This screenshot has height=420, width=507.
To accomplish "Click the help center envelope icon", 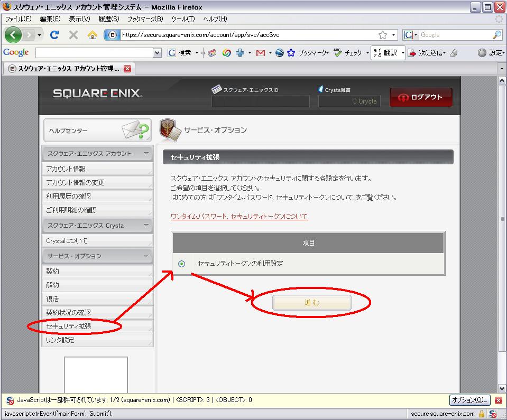I will click(135, 130).
